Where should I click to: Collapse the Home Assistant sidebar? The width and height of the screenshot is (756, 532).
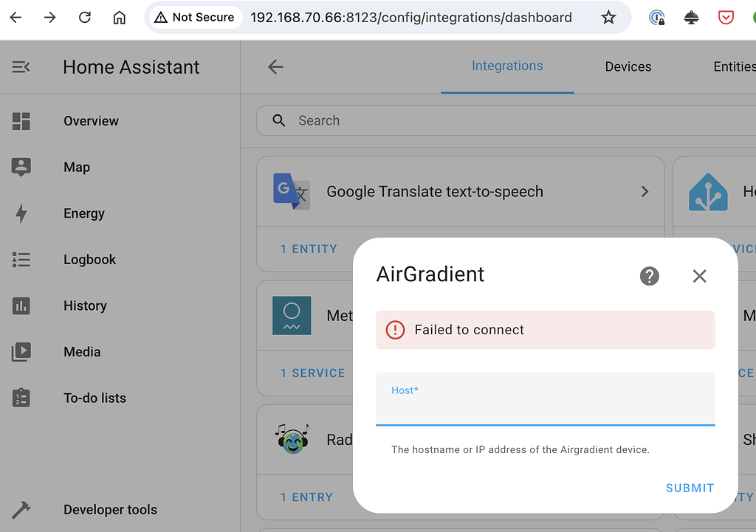21,66
